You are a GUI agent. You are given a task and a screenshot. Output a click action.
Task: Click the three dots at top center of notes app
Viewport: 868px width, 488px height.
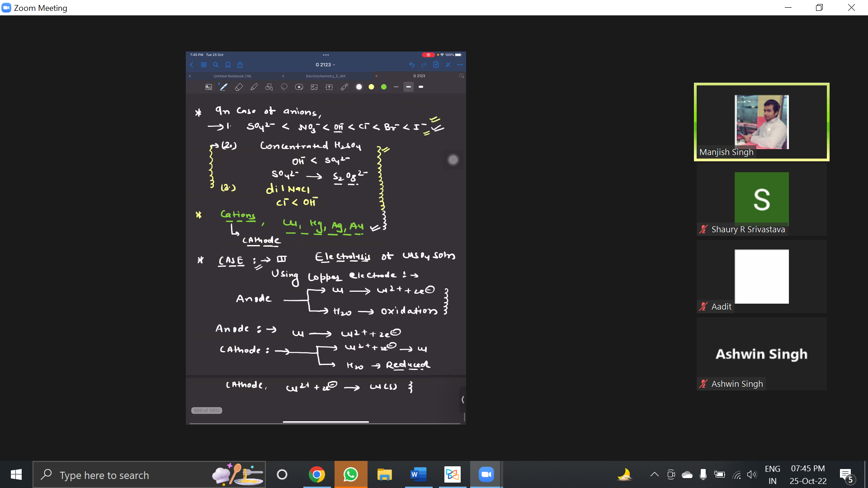[x=326, y=55]
